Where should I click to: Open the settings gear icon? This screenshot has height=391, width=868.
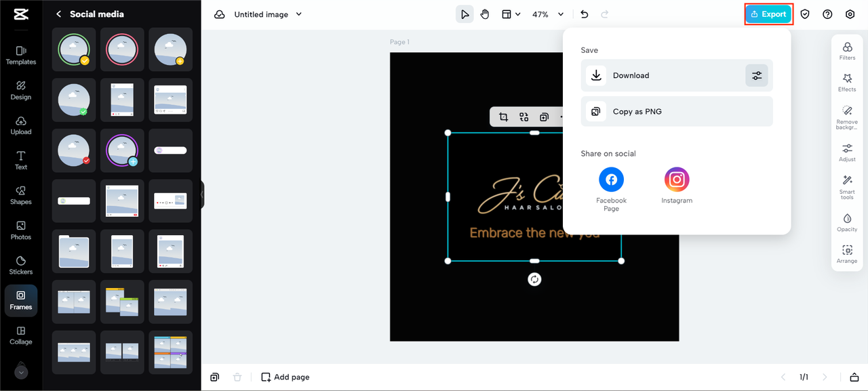pos(850,14)
